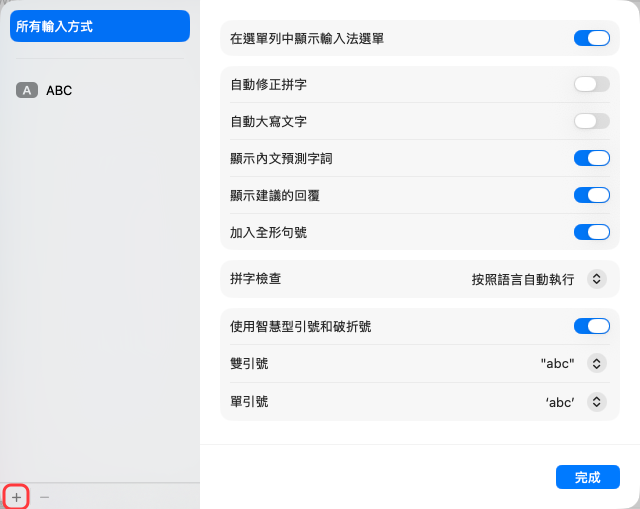Click the 自動修正拼字 label
640x509 pixels.
click(x=269, y=84)
